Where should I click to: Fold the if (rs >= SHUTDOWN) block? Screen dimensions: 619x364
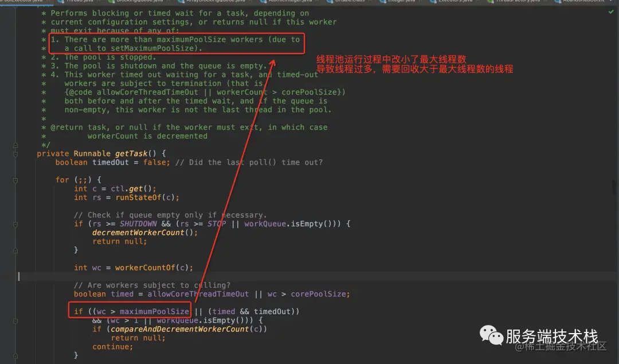pos(15,224)
